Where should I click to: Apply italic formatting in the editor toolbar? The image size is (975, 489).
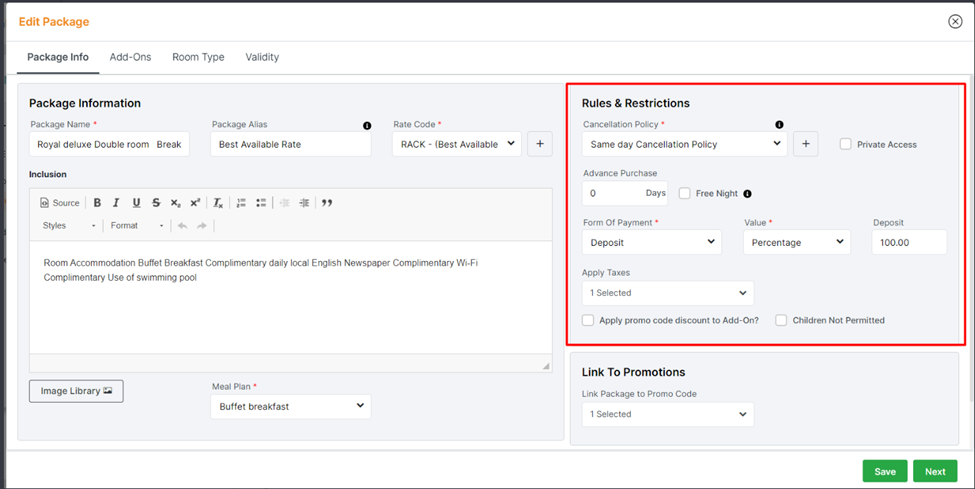[x=116, y=203]
